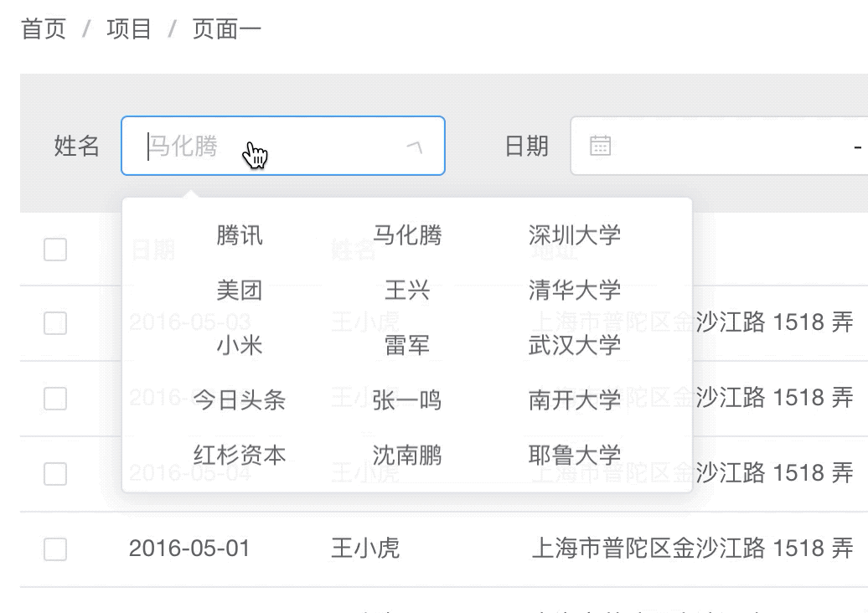Check the checkbox on the first 王小虎 row
Image resolution: width=868 pixels, height=613 pixels.
(54, 322)
